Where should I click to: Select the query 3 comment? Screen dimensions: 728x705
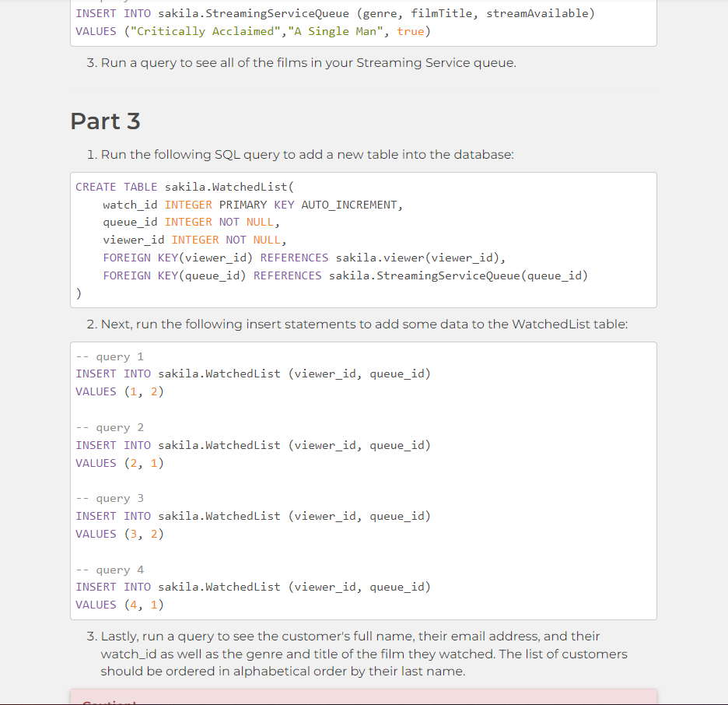click(110, 497)
